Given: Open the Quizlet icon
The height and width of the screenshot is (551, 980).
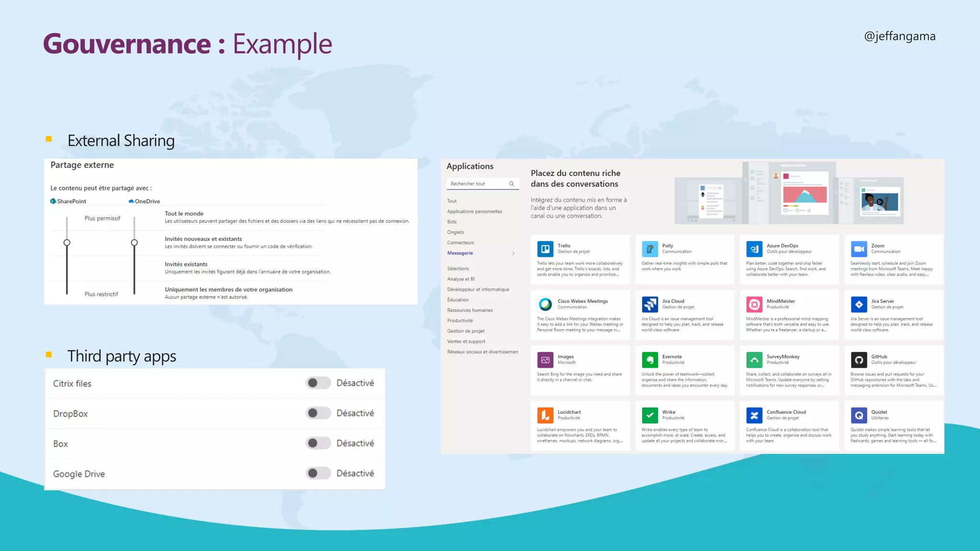Looking at the screenshot, I should 859,415.
